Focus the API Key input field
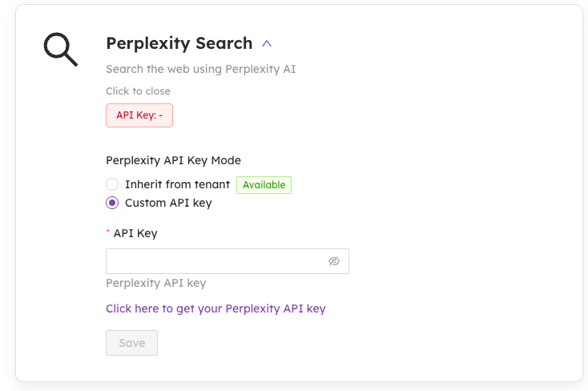Screen dimensions: 588x391 pyautogui.click(x=215, y=261)
